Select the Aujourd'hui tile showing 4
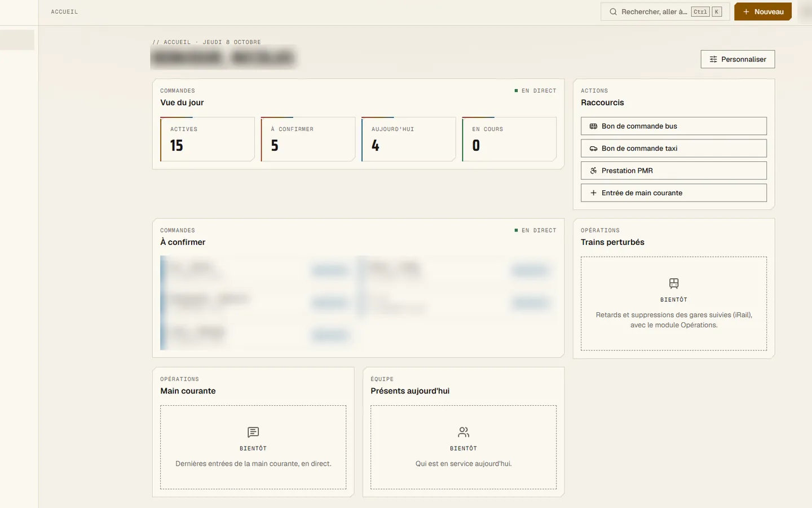This screenshot has height=508, width=812. (409, 139)
